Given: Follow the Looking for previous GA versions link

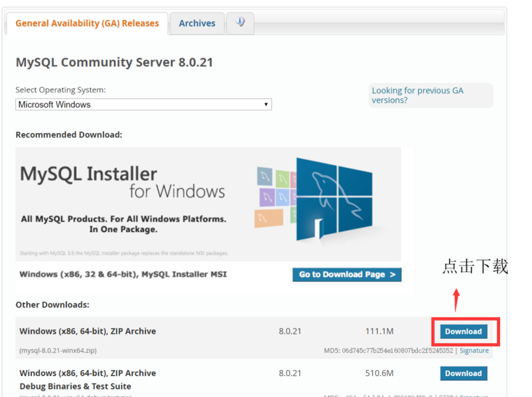Looking at the screenshot, I should pos(418,95).
